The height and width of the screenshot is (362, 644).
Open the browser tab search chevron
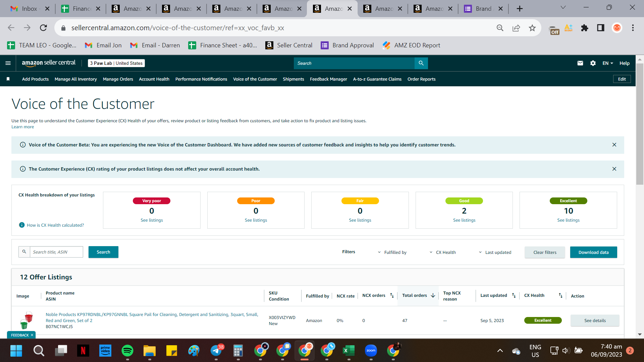(x=563, y=8)
